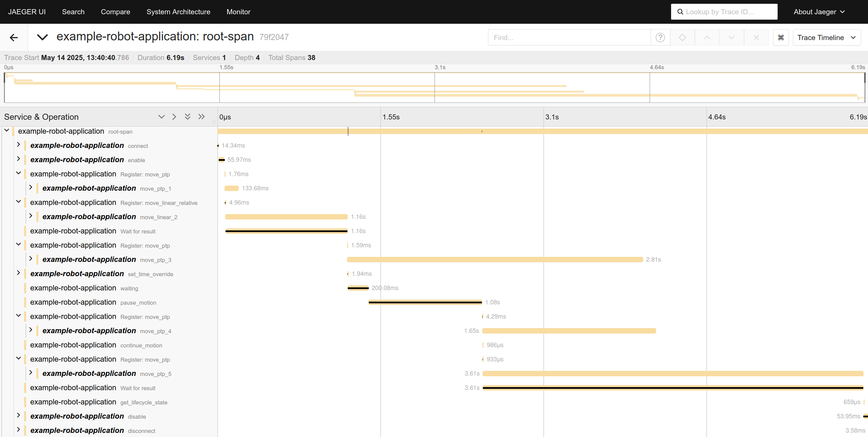
Task: Collapse the trace header chevron
Action: [x=42, y=37]
